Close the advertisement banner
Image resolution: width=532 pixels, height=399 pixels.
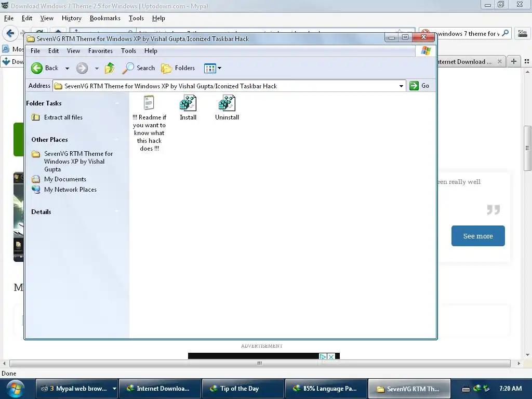tap(331, 356)
